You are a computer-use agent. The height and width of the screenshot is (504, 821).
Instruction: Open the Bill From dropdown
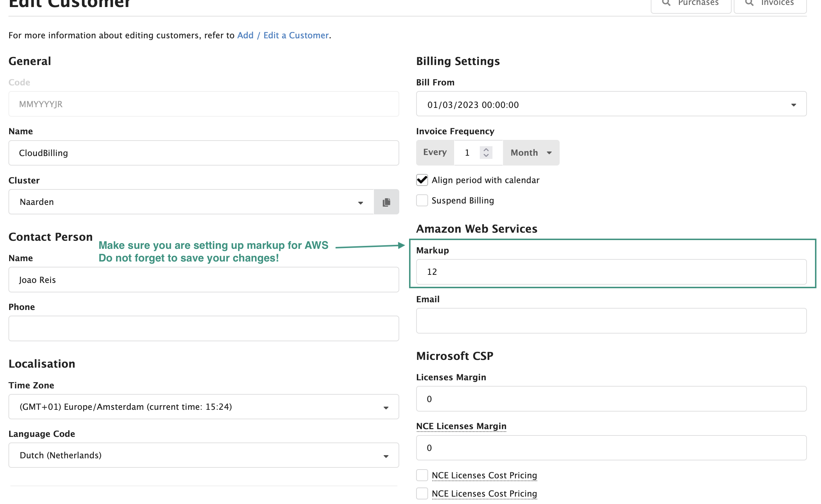point(794,104)
